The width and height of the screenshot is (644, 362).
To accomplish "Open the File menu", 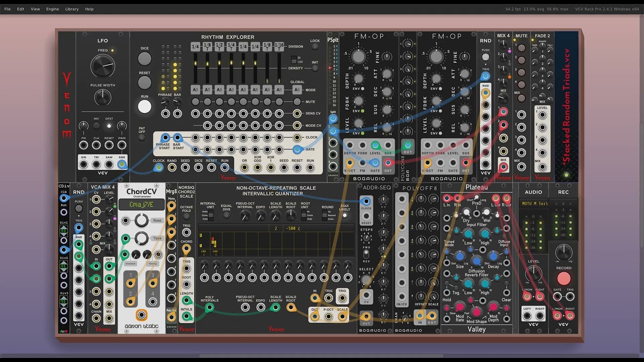I will point(8,9).
